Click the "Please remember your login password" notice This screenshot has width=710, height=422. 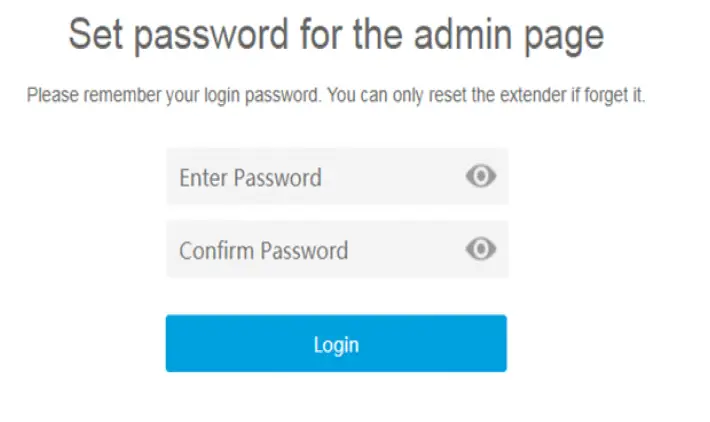[336, 96]
